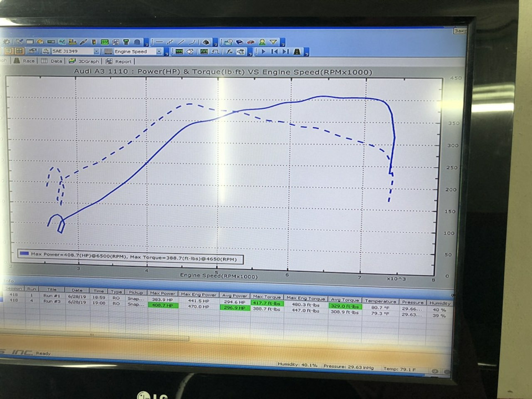Click the red car icon

coord(250,42)
